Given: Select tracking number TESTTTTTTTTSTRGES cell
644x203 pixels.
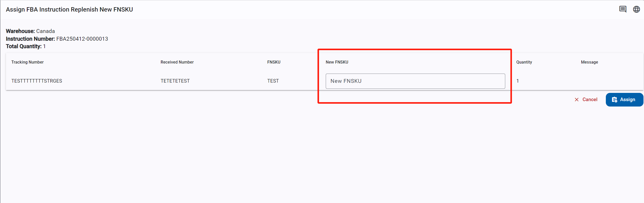Looking at the screenshot, I should 37,81.
